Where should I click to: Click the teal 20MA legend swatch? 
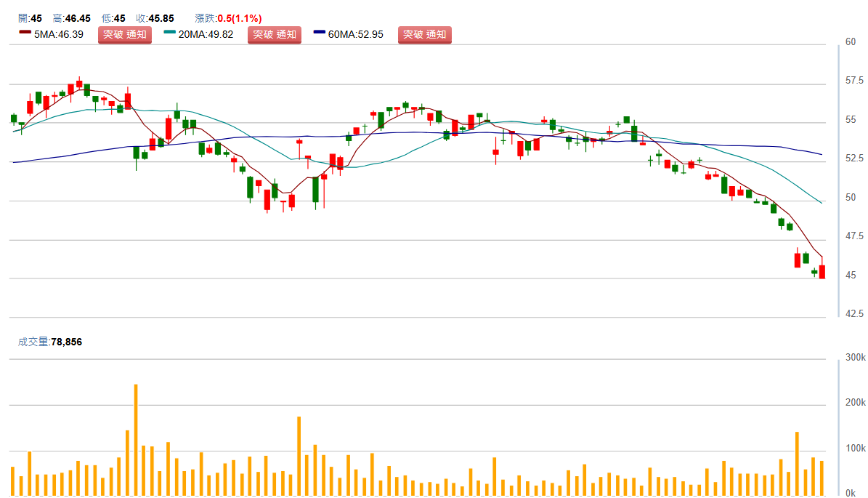169,32
